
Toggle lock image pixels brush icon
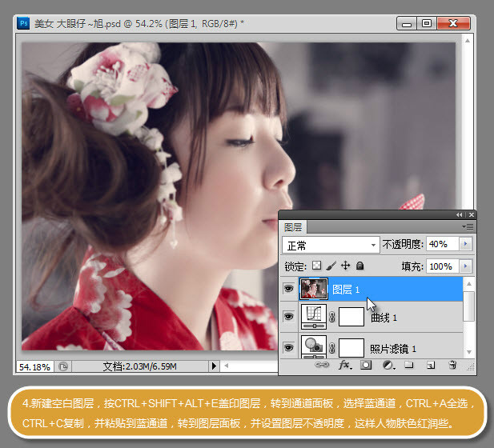tap(331, 266)
